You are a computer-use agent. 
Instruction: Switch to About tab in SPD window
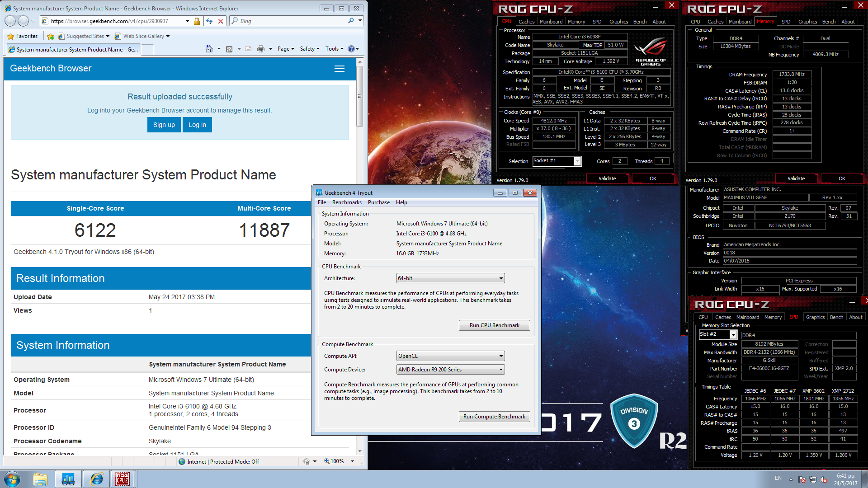pyautogui.click(x=855, y=317)
